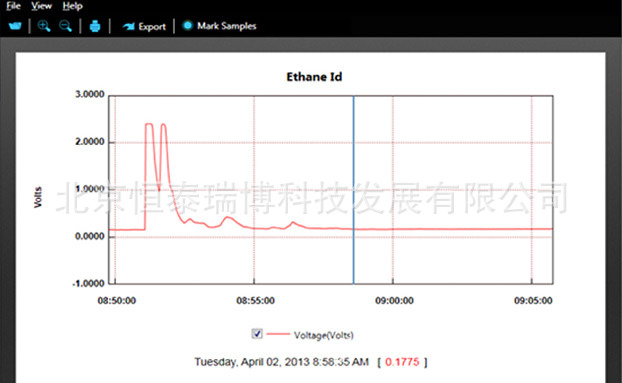Click the -1.0000 y-axis label
This screenshot has height=383, width=622.
pyautogui.click(x=88, y=283)
